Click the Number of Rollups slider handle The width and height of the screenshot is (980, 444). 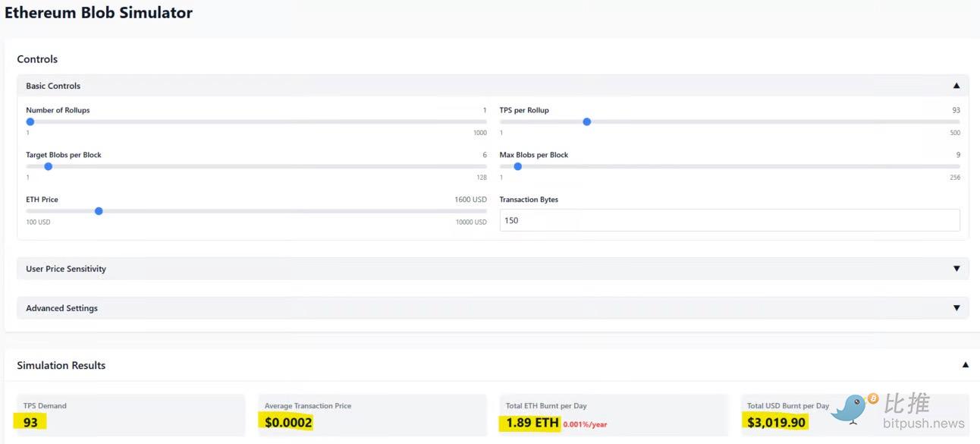click(x=30, y=121)
